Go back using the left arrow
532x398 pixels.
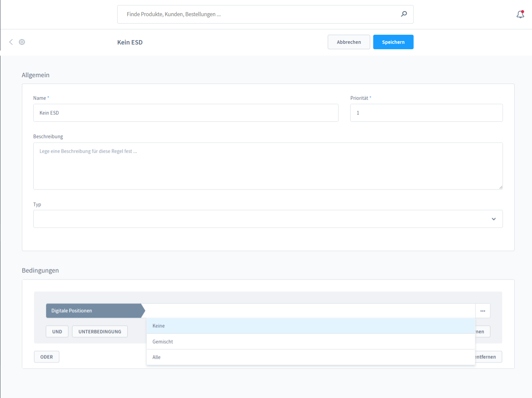pyautogui.click(x=11, y=42)
